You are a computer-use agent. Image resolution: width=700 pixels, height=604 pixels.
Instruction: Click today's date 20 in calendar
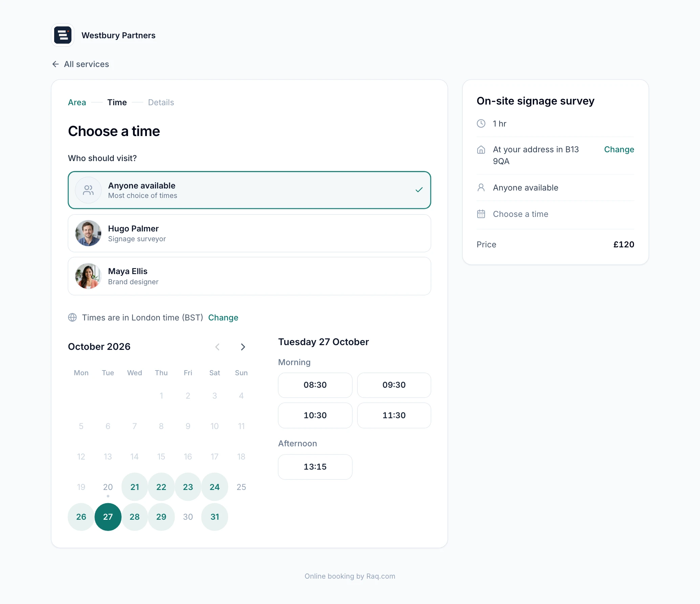click(108, 487)
